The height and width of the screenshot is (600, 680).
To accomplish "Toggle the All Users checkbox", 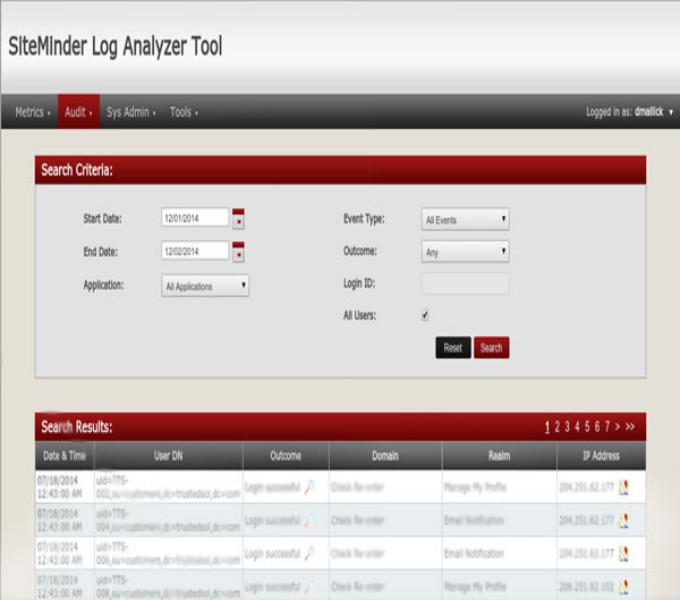I will (425, 315).
